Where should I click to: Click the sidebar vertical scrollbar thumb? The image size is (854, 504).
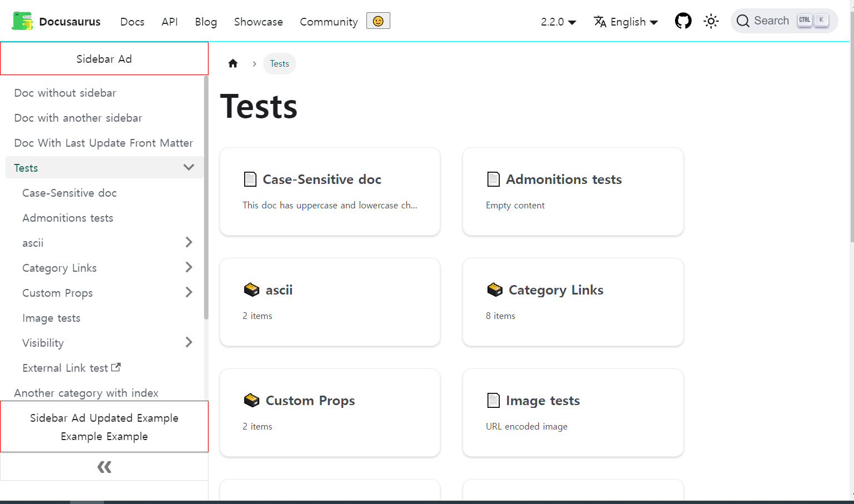[206, 197]
